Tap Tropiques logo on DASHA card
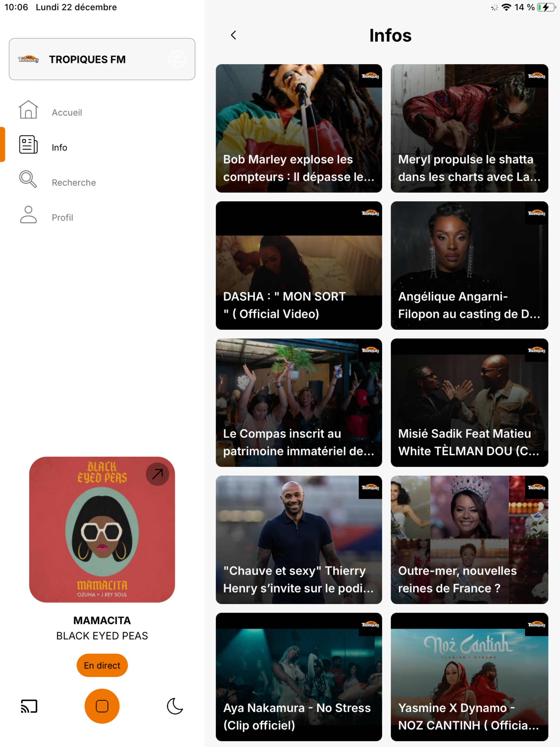The height and width of the screenshot is (747, 560). pyautogui.click(x=370, y=213)
